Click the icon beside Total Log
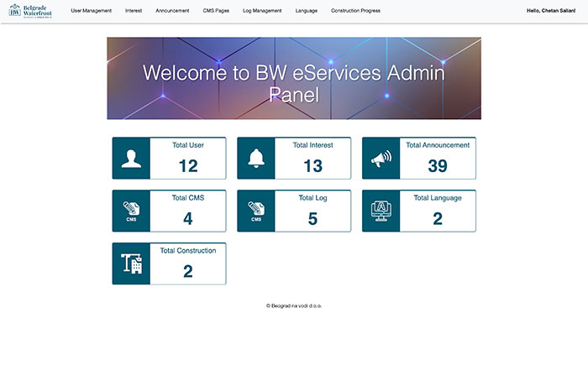This screenshot has width=588, height=365. (256, 211)
